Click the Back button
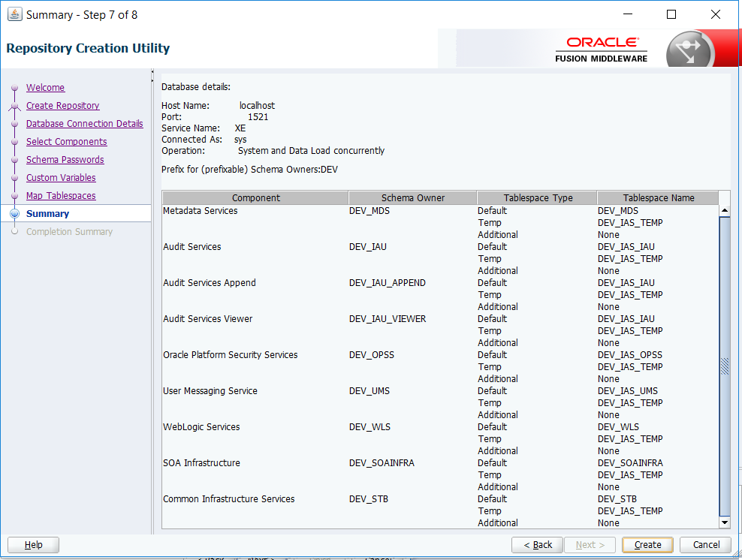The width and height of the screenshot is (742, 560). [537, 544]
